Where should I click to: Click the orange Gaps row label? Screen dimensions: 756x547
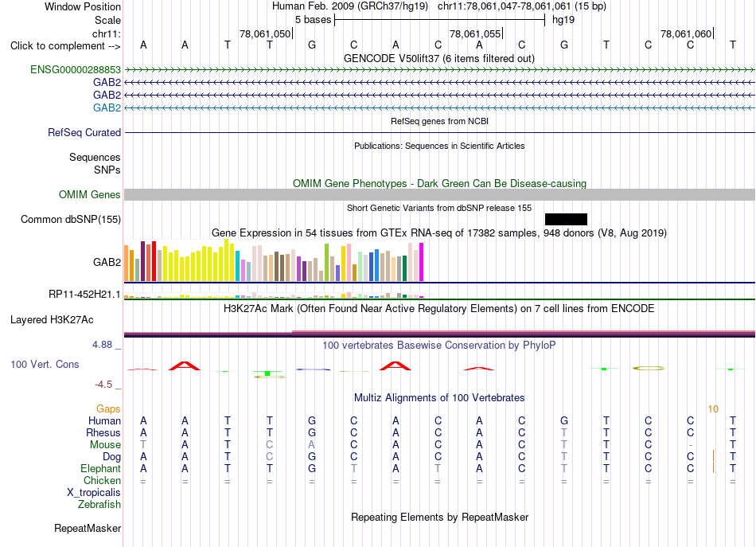(108, 409)
